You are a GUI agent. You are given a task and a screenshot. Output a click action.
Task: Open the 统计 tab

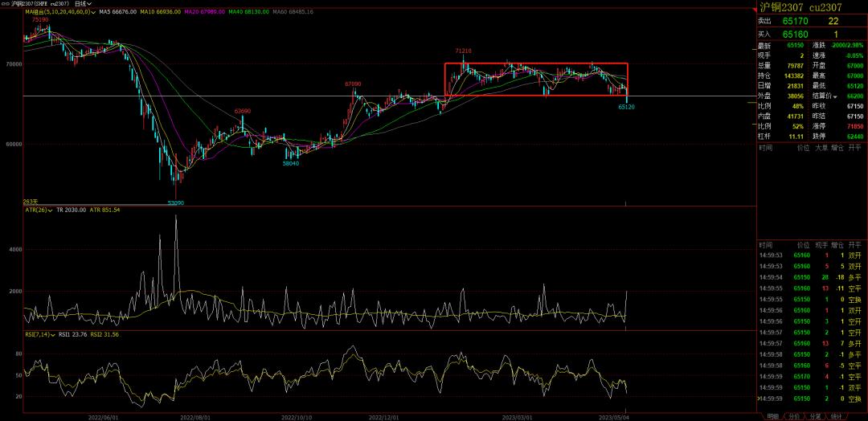click(x=836, y=416)
